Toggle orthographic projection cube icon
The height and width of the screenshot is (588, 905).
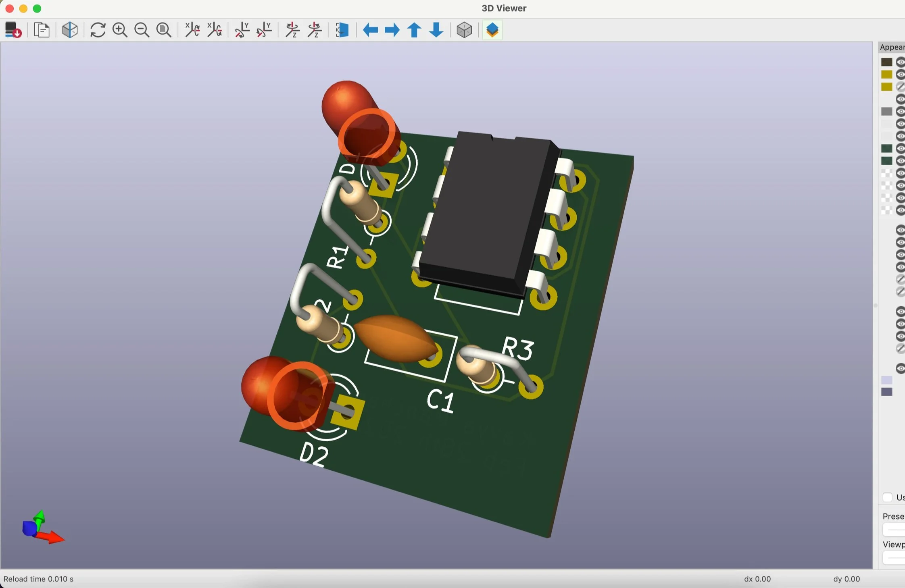pyautogui.click(x=464, y=30)
